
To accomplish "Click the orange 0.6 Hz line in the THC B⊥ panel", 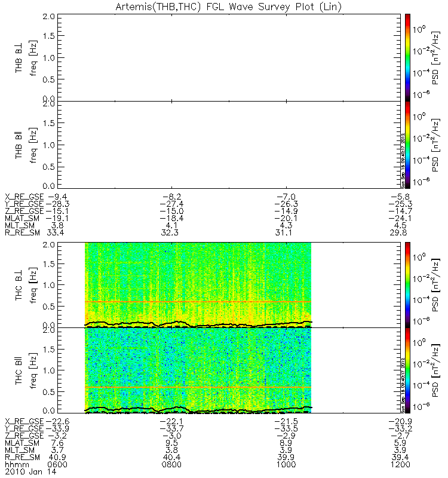I will (x=198, y=302).
